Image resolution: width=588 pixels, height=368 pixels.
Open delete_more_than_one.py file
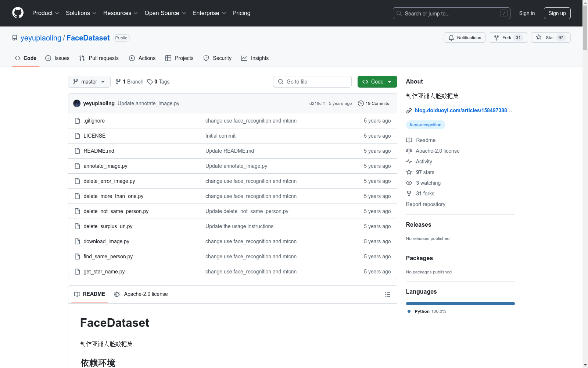tap(113, 196)
